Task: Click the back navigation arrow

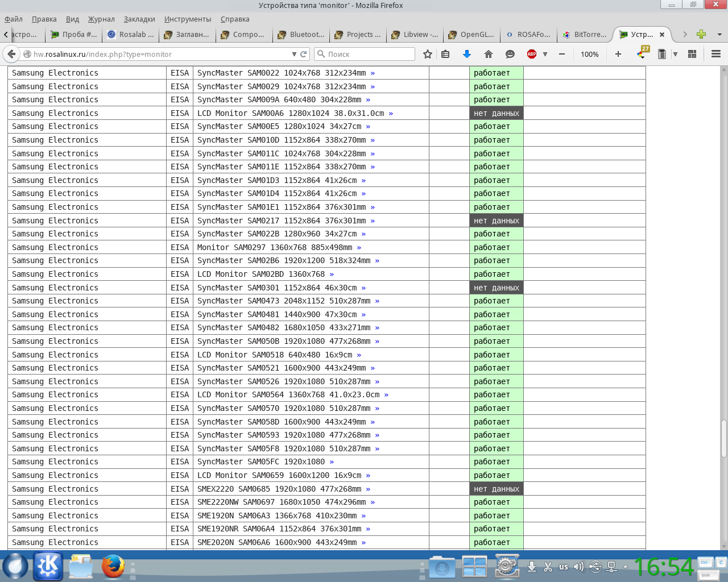Action: (x=11, y=54)
